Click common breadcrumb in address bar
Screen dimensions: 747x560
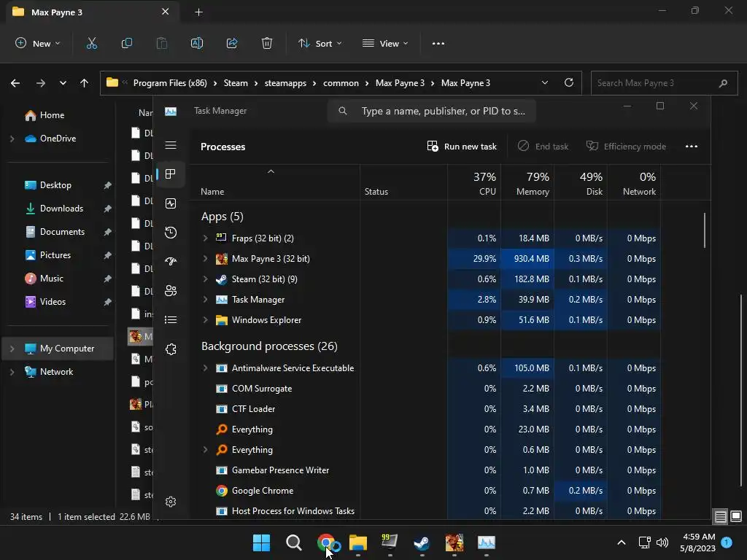click(x=341, y=83)
